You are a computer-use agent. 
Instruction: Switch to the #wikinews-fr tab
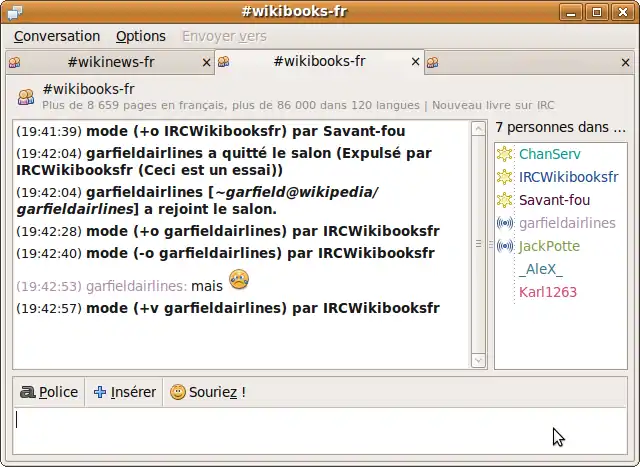110,62
